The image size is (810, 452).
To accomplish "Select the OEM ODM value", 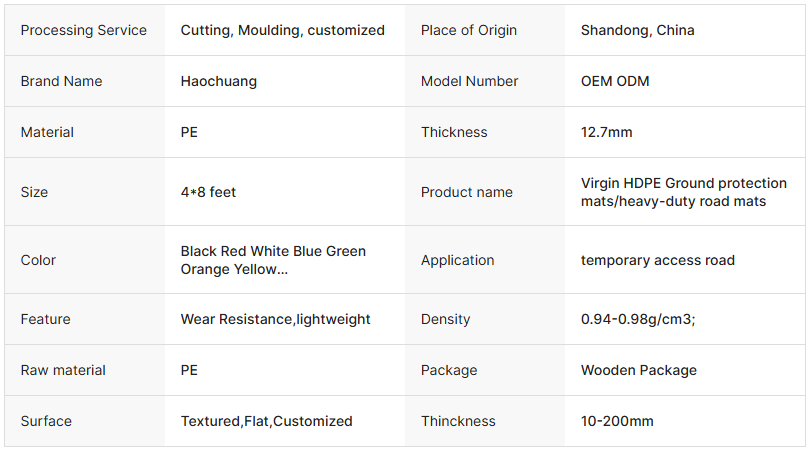I will (x=614, y=81).
